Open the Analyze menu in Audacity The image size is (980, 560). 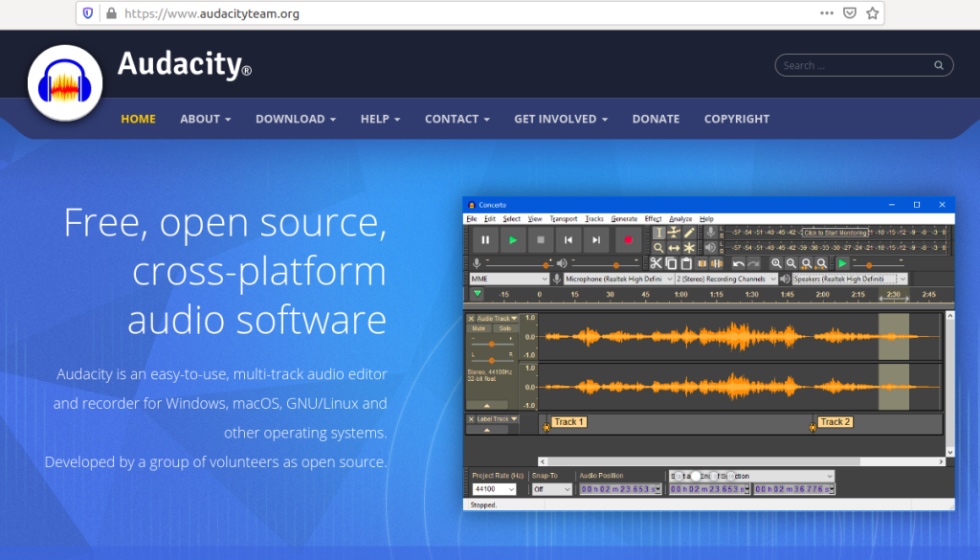coord(680,219)
